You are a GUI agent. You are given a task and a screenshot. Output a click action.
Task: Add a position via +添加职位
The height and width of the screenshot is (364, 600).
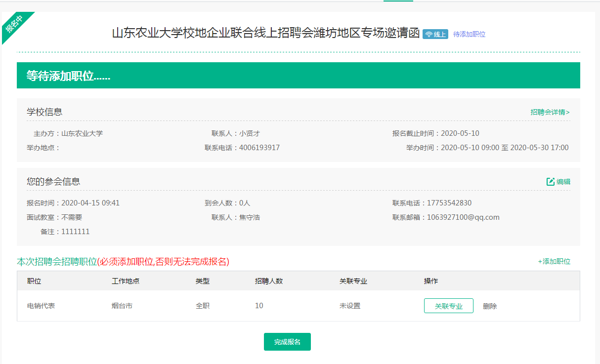point(554,261)
